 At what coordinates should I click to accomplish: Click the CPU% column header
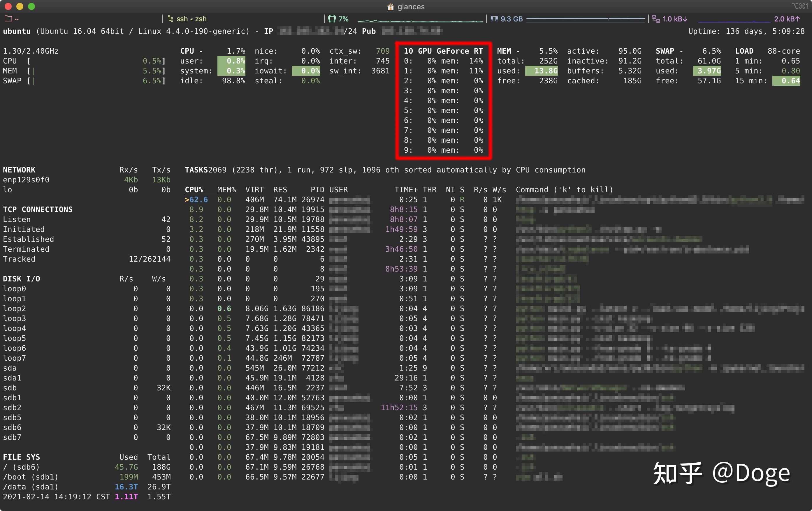[194, 190]
